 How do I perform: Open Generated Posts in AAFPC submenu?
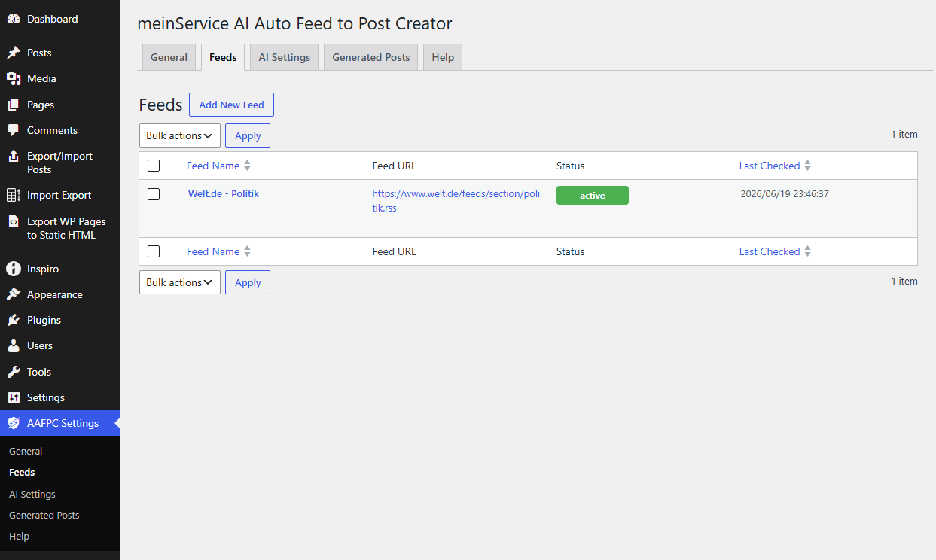(44, 515)
